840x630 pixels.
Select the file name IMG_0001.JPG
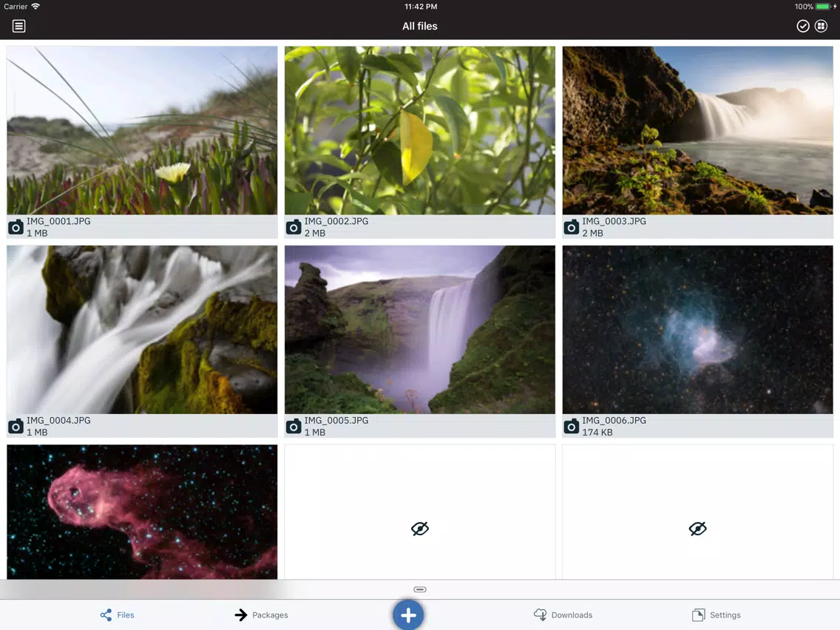pos(58,221)
